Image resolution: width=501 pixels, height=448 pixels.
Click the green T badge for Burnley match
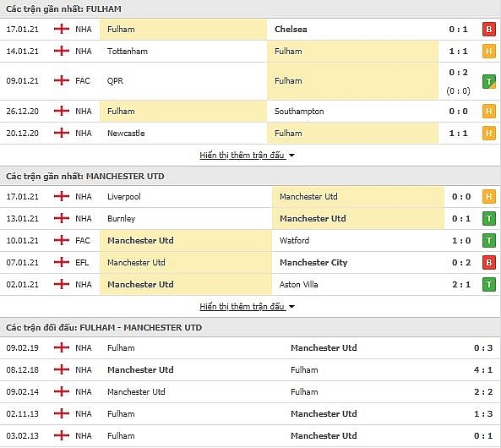[x=489, y=219]
